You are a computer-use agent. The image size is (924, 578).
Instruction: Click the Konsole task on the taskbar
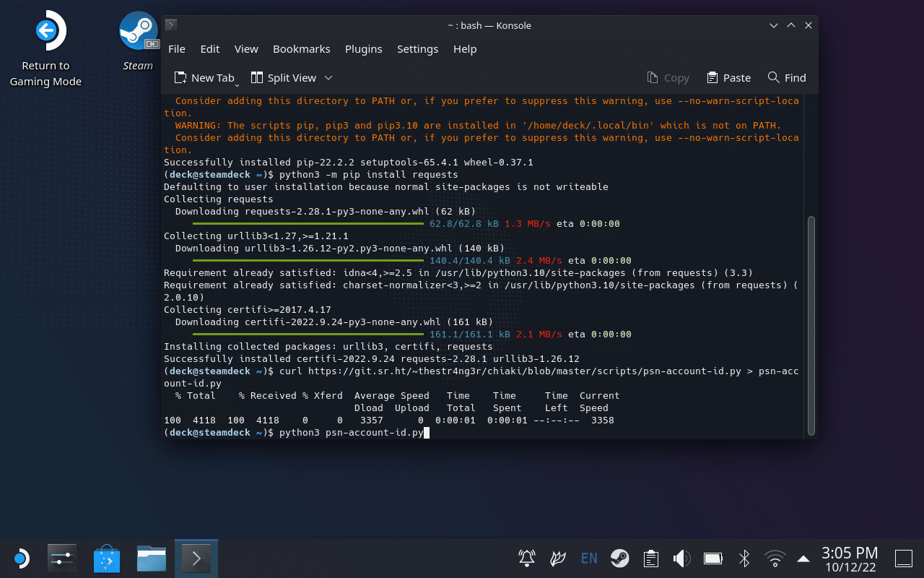pos(196,558)
